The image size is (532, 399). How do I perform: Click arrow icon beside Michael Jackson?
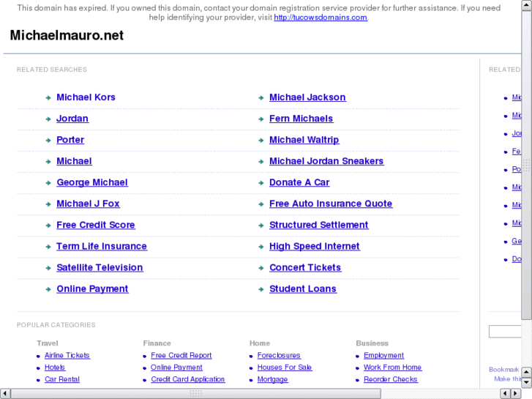(x=261, y=98)
